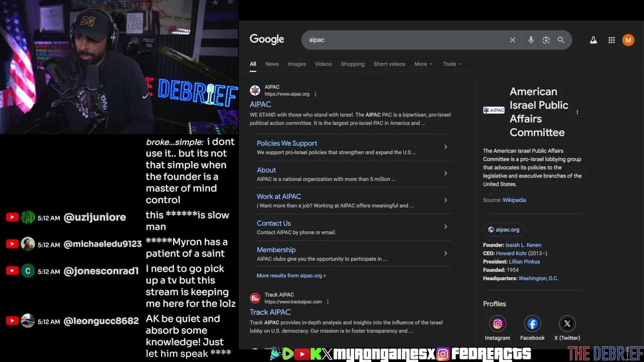Click @jonesconrad1's green C avatar
The image size is (644, 362).
point(28,270)
